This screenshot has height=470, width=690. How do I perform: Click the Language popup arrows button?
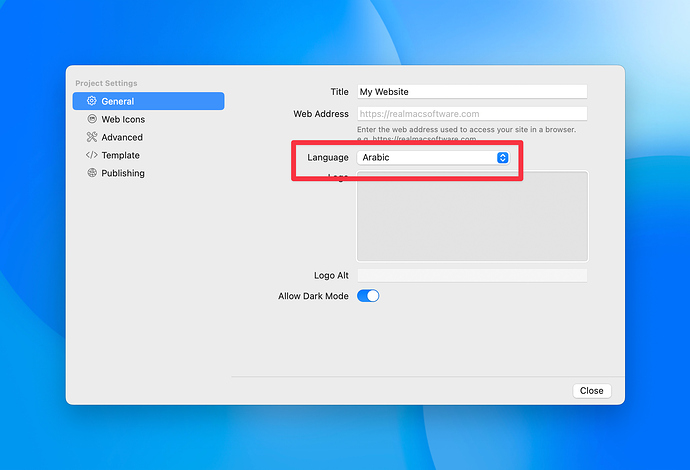click(x=503, y=158)
